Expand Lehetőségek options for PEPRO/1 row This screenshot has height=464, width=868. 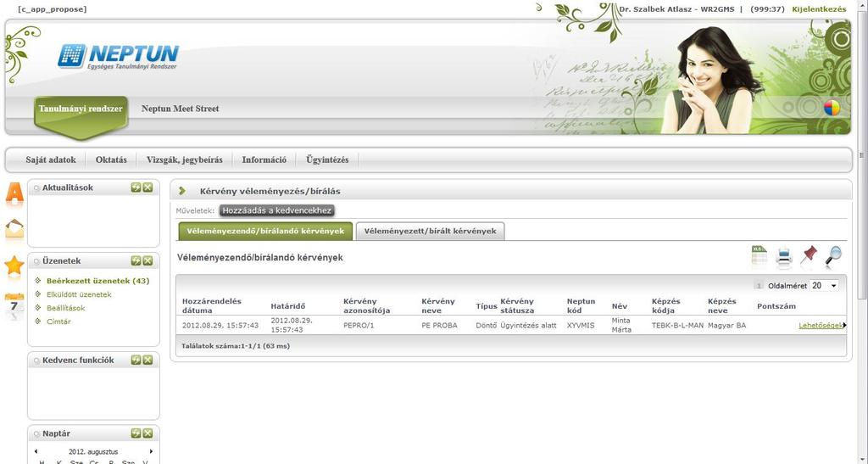(x=821, y=326)
